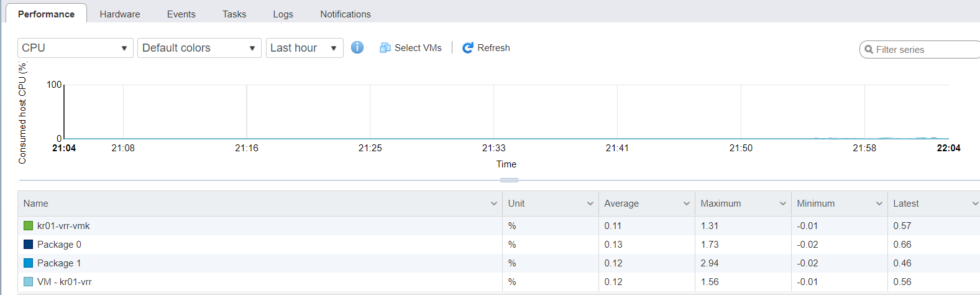Switch to the Events tab
Image resolution: width=980 pixels, height=295 pixels.
click(x=181, y=14)
